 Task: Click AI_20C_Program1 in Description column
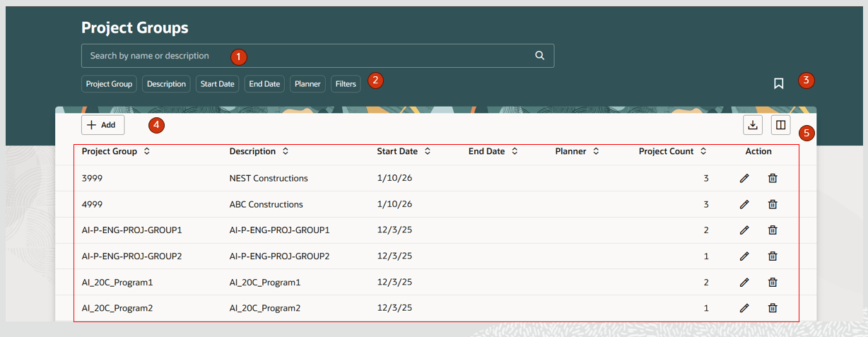pyautogui.click(x=265, y=282)
